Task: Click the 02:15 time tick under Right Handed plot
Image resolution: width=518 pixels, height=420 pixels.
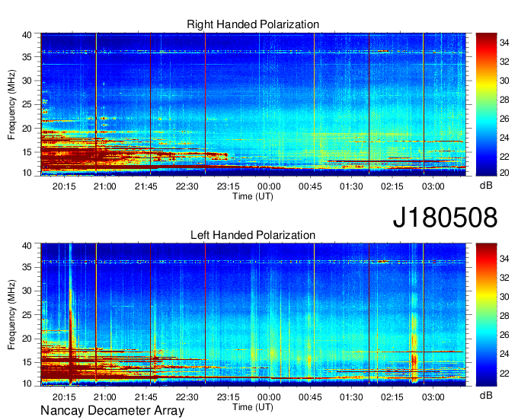Action: tap(392, 186)
